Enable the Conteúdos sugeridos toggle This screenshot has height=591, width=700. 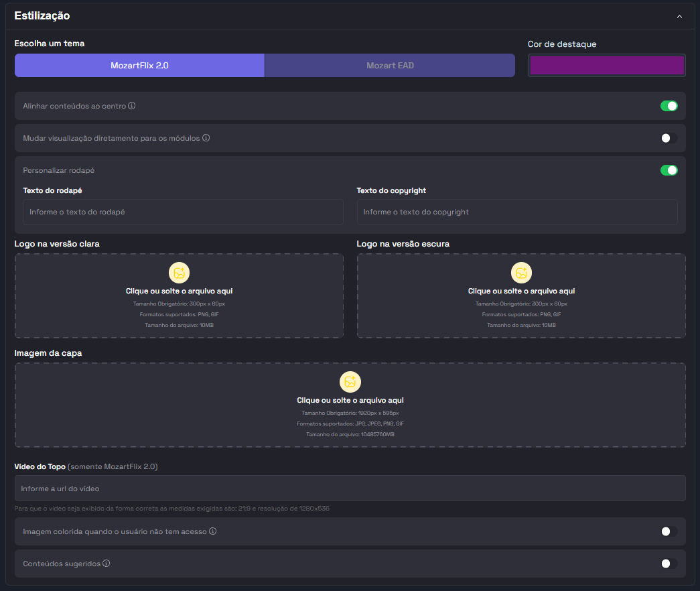click(x=669, y=564)
